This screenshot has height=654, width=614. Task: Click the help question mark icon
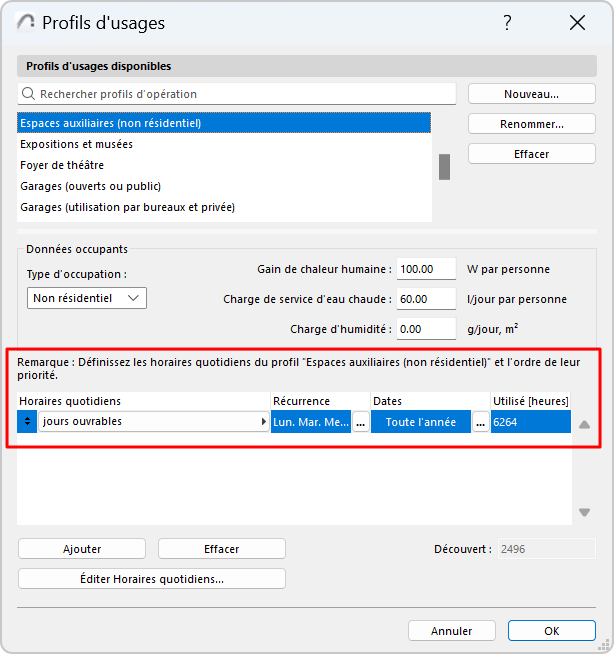pos(507,23)
